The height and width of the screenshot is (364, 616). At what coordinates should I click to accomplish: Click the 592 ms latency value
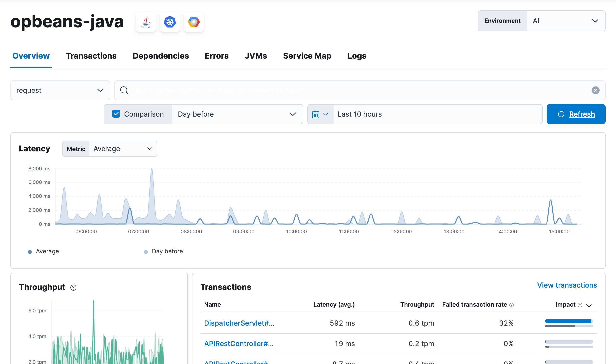pos(342,323)
